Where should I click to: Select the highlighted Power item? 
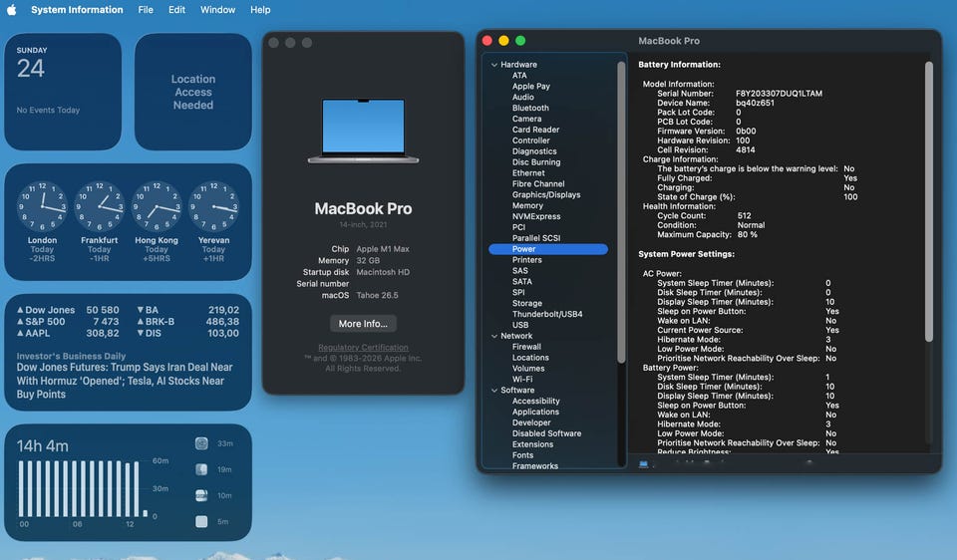point(548,249)
